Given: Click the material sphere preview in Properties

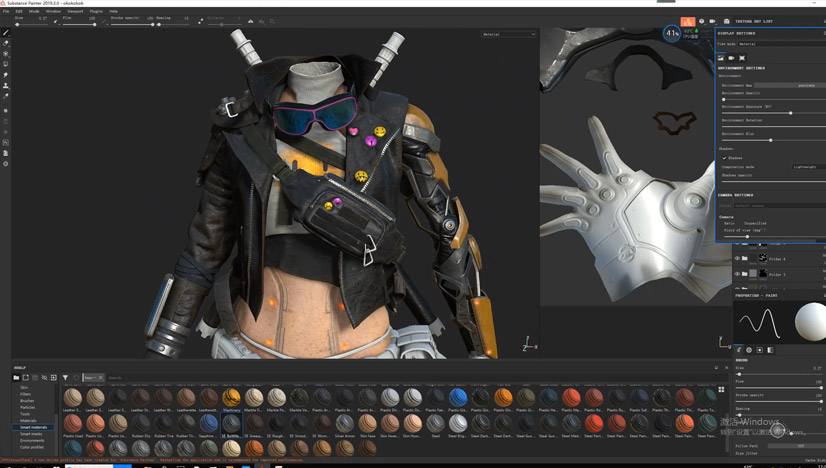Looking at the screenshot, I should coord(810,322).
